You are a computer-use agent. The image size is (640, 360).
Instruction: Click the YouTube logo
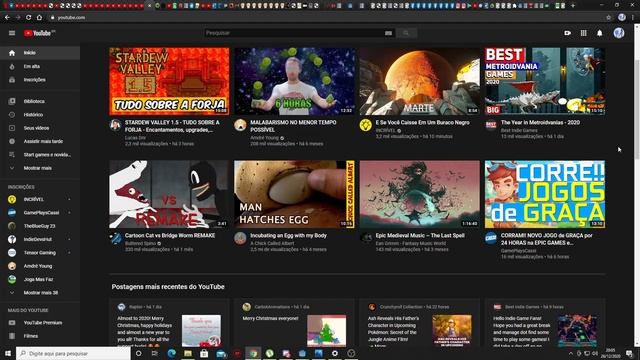39,33
